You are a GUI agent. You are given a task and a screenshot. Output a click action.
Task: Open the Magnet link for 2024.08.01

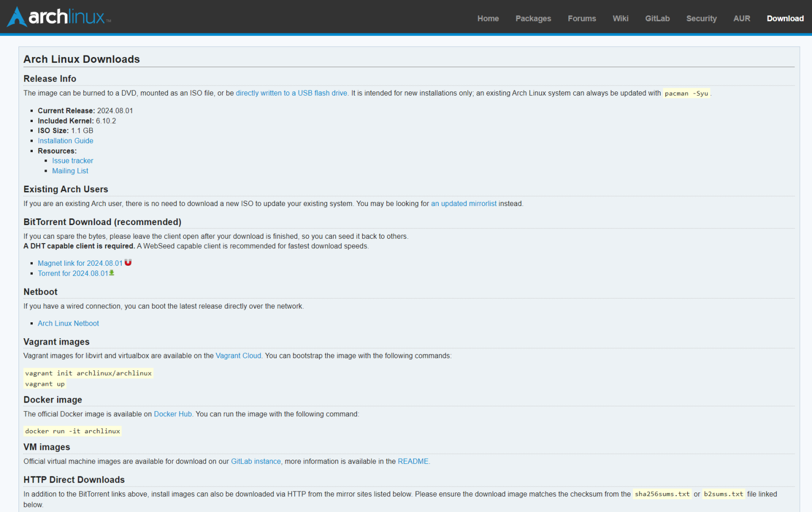pyautogui.click(x=80, y=263)
